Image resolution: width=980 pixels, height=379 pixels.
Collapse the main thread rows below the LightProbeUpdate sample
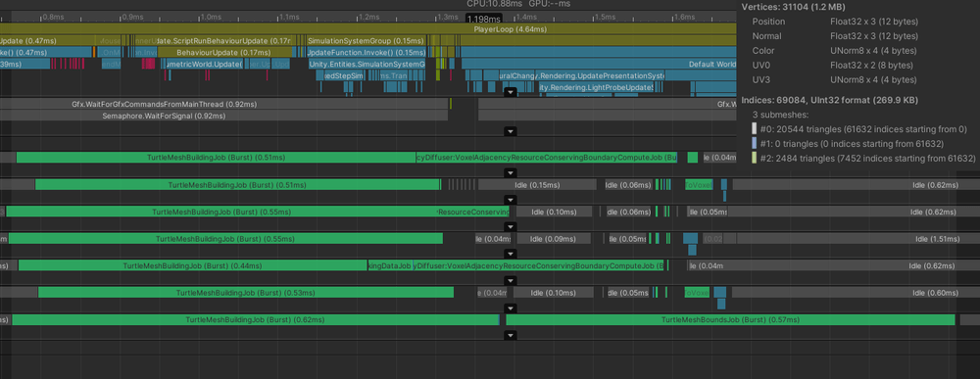coord(511,92)
